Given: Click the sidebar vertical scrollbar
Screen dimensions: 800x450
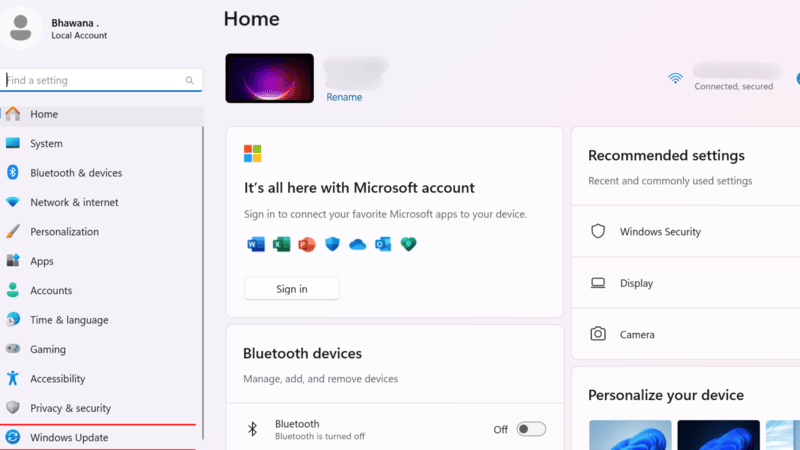Looking at the screenshot, I should point(203,283).
